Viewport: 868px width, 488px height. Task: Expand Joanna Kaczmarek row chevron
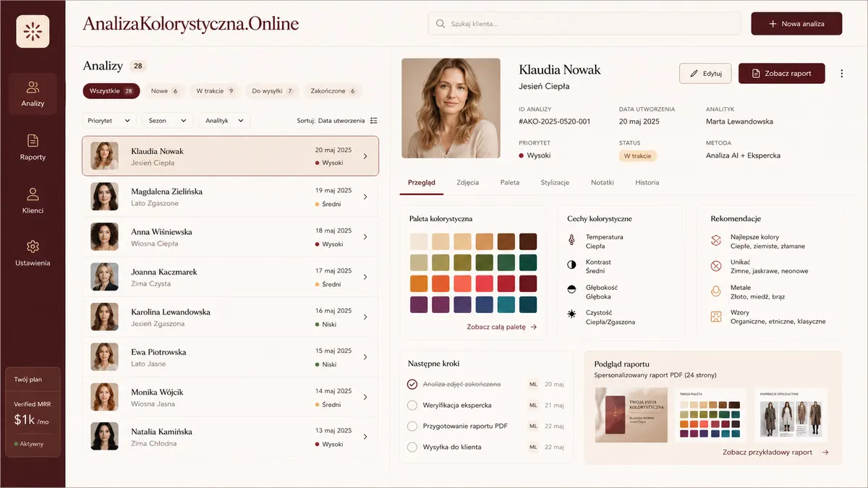point(365,277)
